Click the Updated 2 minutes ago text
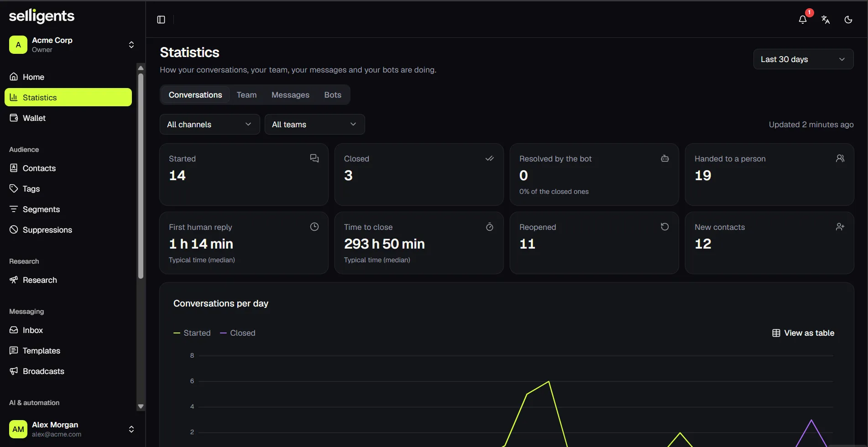The width and height of the screenshot is (868, 447). (x=811, y=125)
